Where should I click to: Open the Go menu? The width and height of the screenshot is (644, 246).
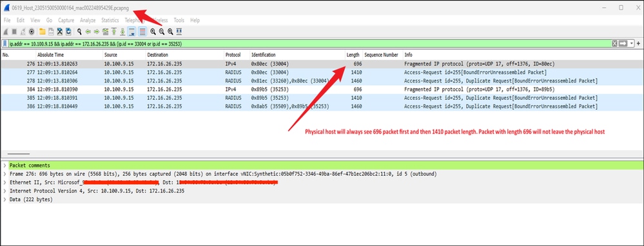pos(49,20)
